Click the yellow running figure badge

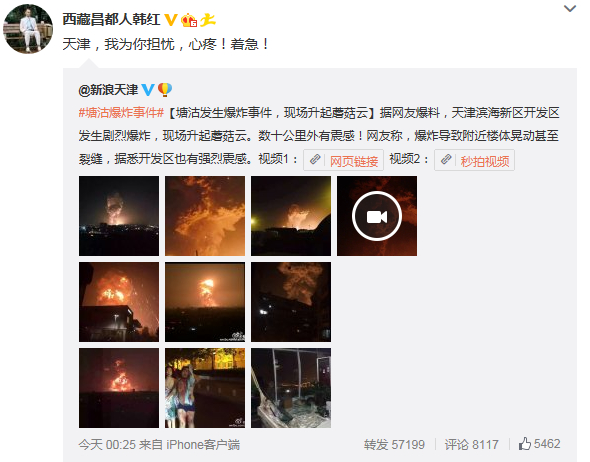207,20
